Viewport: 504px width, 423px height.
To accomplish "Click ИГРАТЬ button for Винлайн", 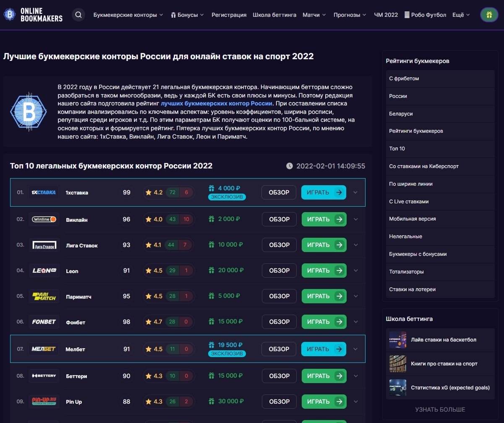I will [324, 219].
